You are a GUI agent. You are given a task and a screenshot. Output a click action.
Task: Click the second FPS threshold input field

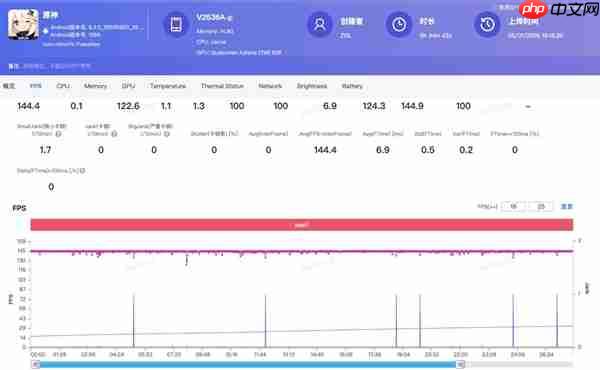click(541, 207)
